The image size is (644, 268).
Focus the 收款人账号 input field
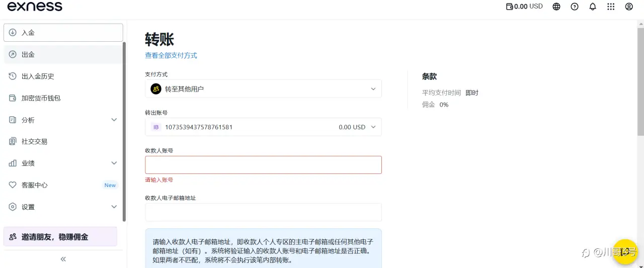tap(263, 165)
